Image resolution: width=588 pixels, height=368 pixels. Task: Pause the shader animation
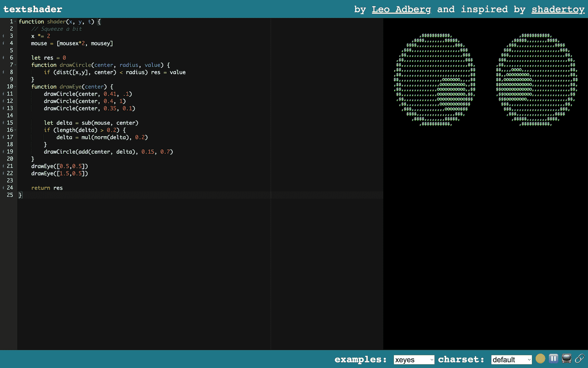pos(553,358)
